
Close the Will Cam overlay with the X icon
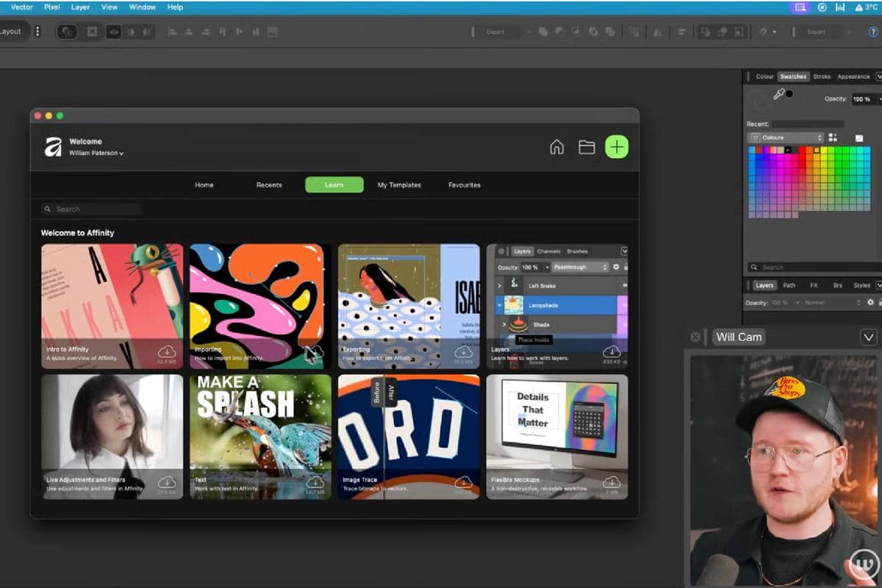pos(695,337)
